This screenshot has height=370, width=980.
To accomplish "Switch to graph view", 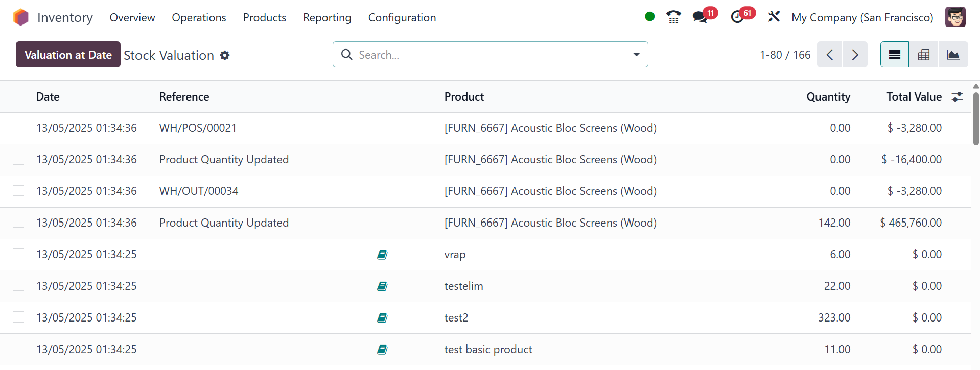I will click(953, 55).
